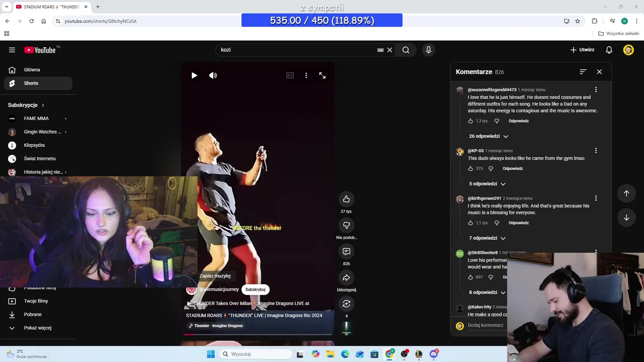Image resolution: width=644 pixels, height=362 pixels.
Task: Open Wszystkie zakładki bookmarks folder
Action: click(619, 34)
